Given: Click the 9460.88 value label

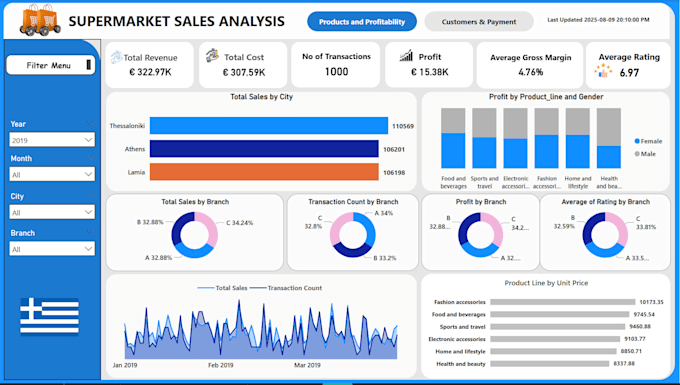Looking at the screenshot, I should pyautogui.click(x=640, y=326).
